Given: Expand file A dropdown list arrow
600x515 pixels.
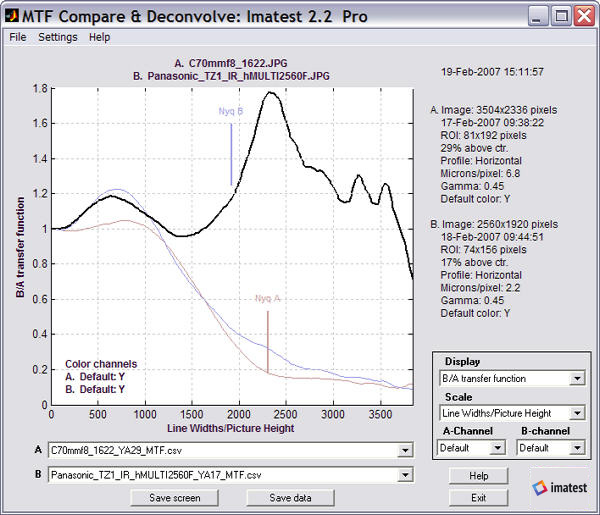Looking at the screenshot, I should point(405,450).
